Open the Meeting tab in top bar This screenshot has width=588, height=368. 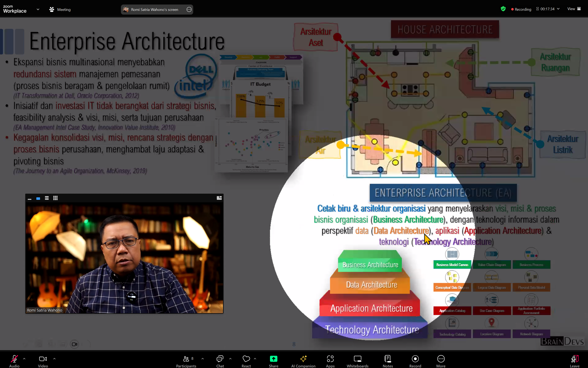[x=60, y=9]
